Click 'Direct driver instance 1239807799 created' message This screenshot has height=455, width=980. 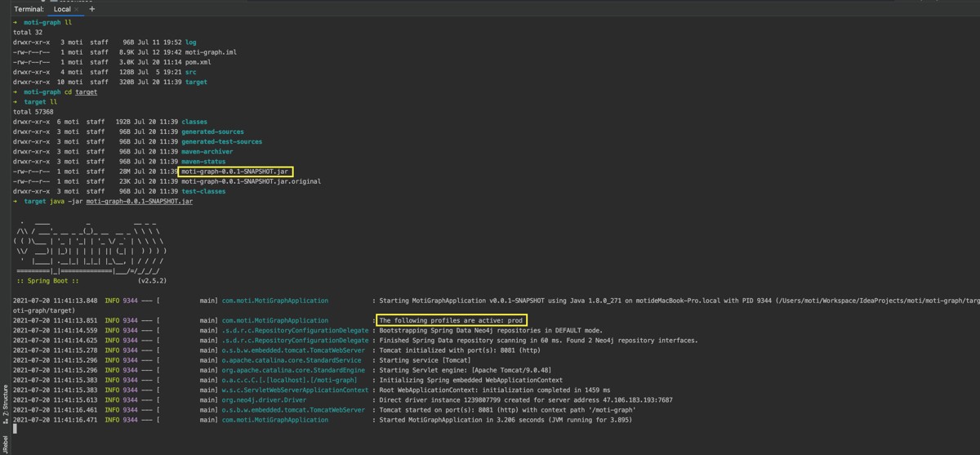pos(526,400)
